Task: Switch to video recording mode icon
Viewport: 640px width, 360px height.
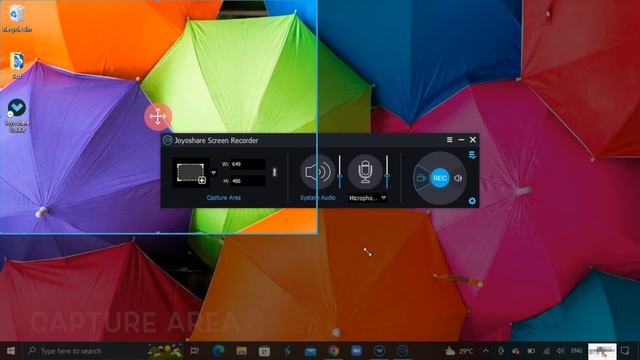Action: click(x=421, y=178)
